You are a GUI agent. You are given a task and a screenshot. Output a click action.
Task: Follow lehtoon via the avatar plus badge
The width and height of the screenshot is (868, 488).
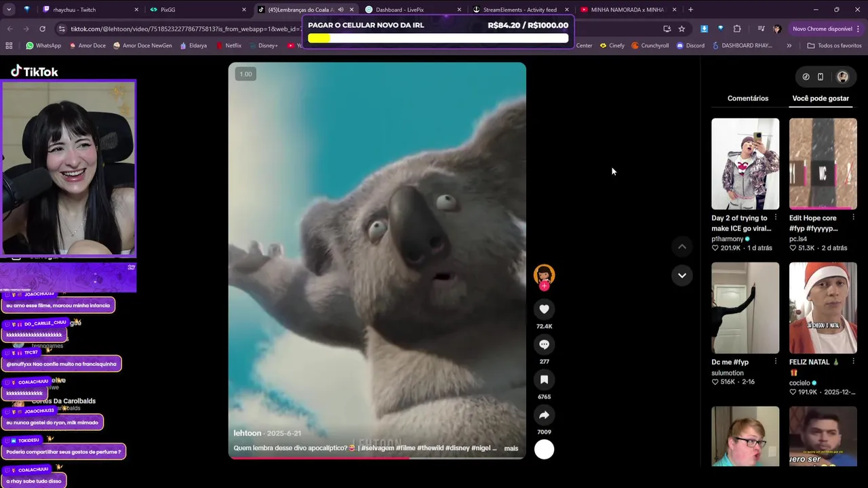[544, 286]
